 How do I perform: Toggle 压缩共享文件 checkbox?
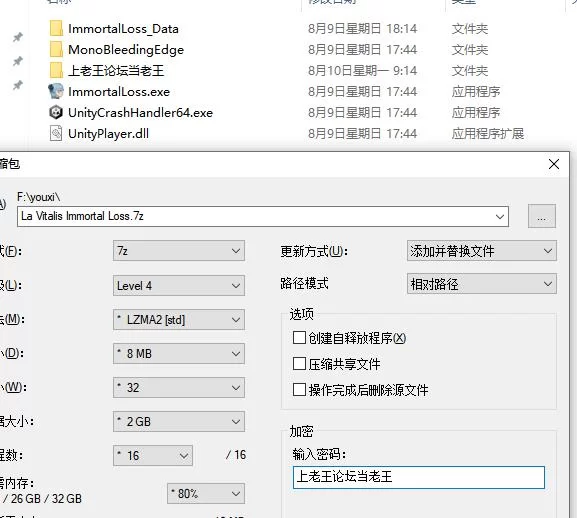click(x=299, y=363)
